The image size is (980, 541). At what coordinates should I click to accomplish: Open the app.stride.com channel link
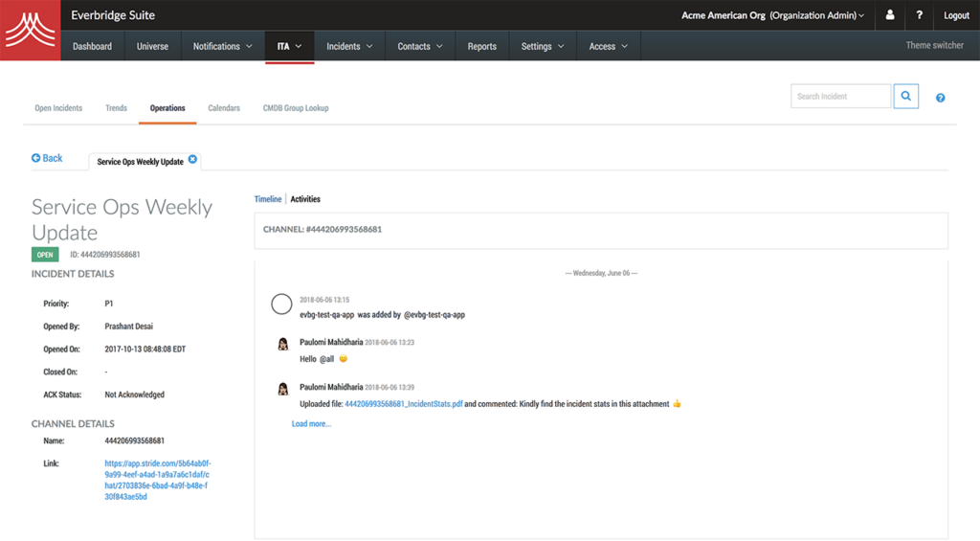point(158,481)
